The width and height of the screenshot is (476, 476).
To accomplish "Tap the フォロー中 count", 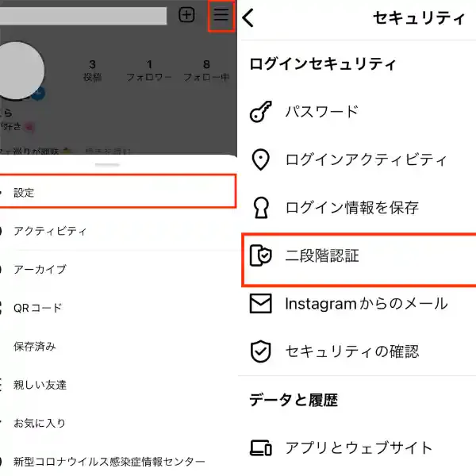I will 206,71.
